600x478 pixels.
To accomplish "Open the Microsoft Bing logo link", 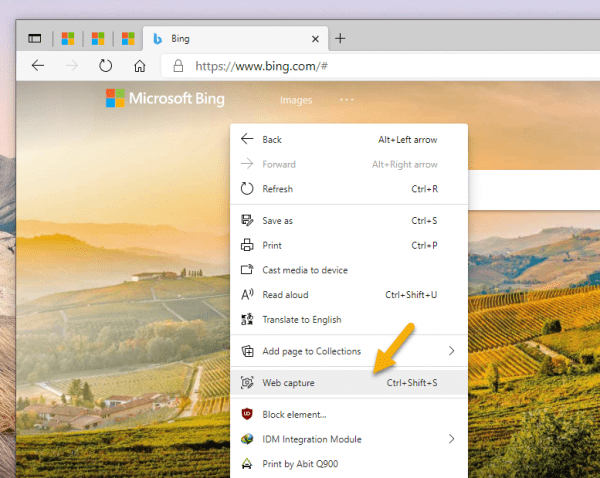I will pos(165,98).
